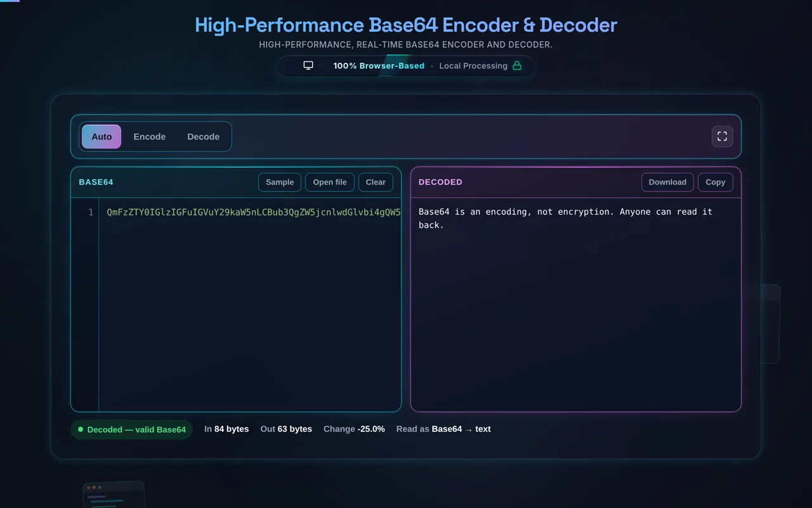This screenshot has width=812, height=508.
Task: Click the 'Local Processing' label
Action: (473, 65)
